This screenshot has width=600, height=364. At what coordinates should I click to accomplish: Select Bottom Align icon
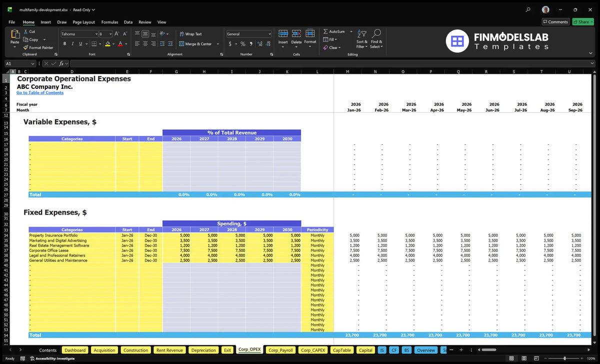tap(153, 34)
